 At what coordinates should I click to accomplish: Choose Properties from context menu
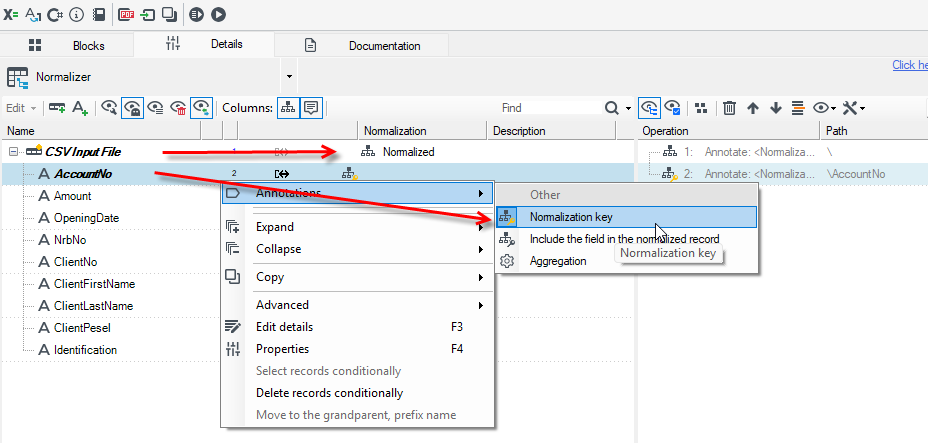click(x=357, y=349)
